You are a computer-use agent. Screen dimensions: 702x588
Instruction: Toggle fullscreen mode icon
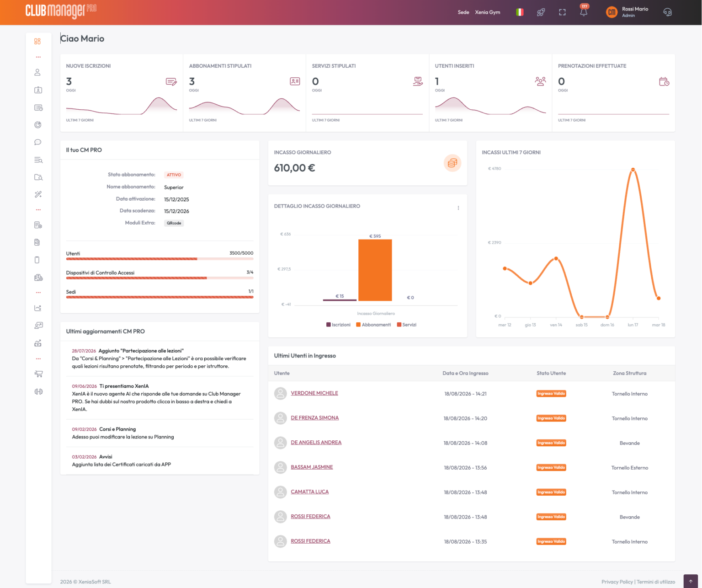click(562, 12)
